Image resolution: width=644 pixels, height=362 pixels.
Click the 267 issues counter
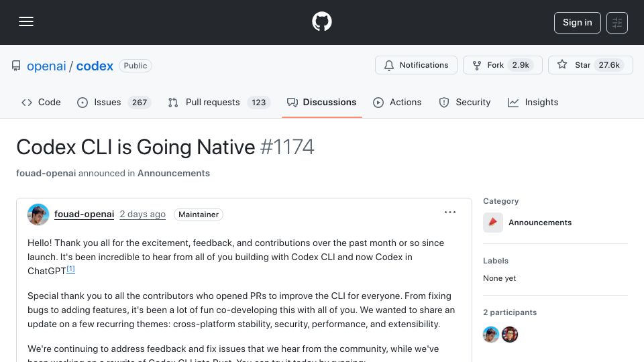[x=140, y=102]
